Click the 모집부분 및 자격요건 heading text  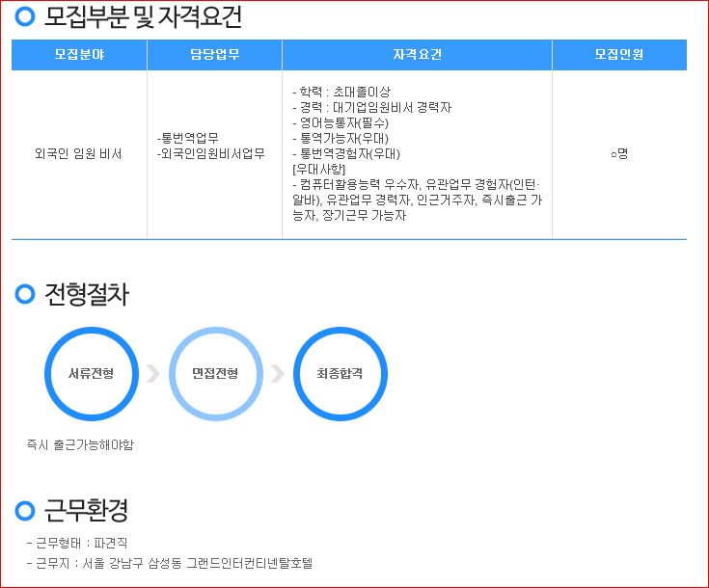point(144,16)
